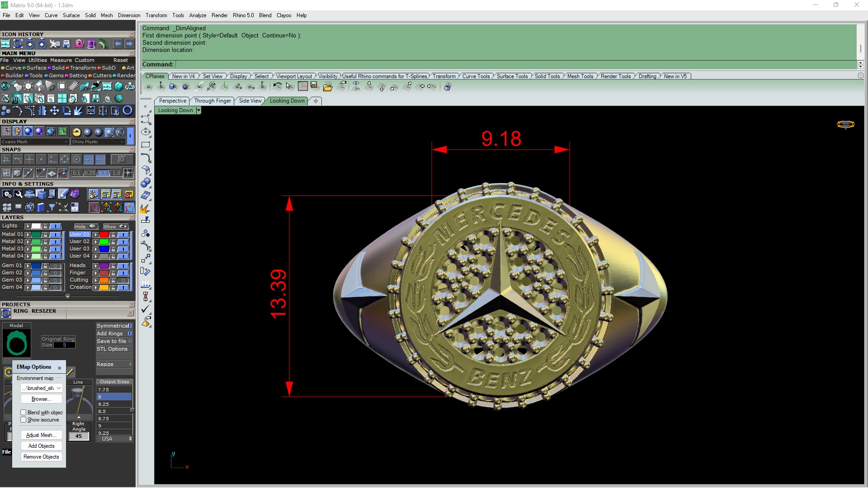Expand the Lights layer arrow
Image resolution: width=868 pixels, height=488 pixels.
tap(28, 226)
